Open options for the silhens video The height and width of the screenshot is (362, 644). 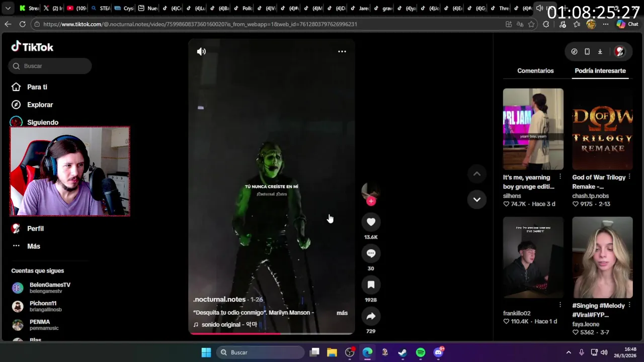click(560, 177)
